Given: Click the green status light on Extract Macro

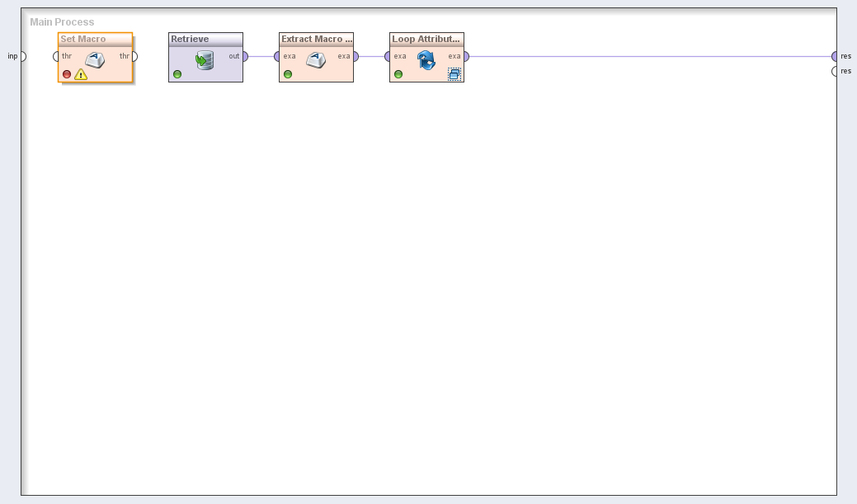Looking at the screenshot, I should pyautogui.click(x=288, y=74).
